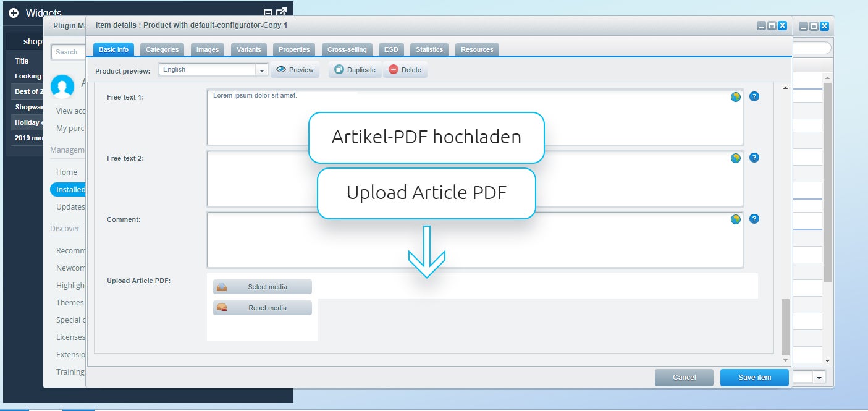Click the user avatar in Plugin Manager
The image size is (868, 411).
62,87
